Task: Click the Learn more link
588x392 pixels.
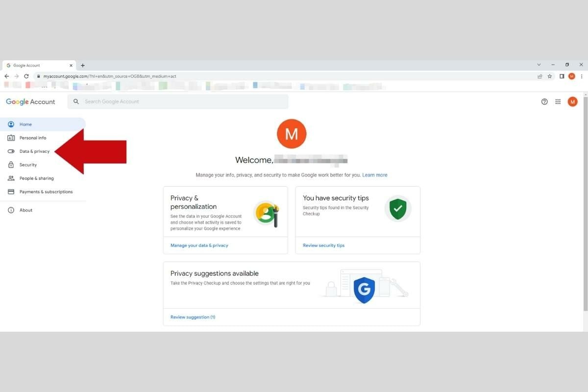Action: (374, 175)
